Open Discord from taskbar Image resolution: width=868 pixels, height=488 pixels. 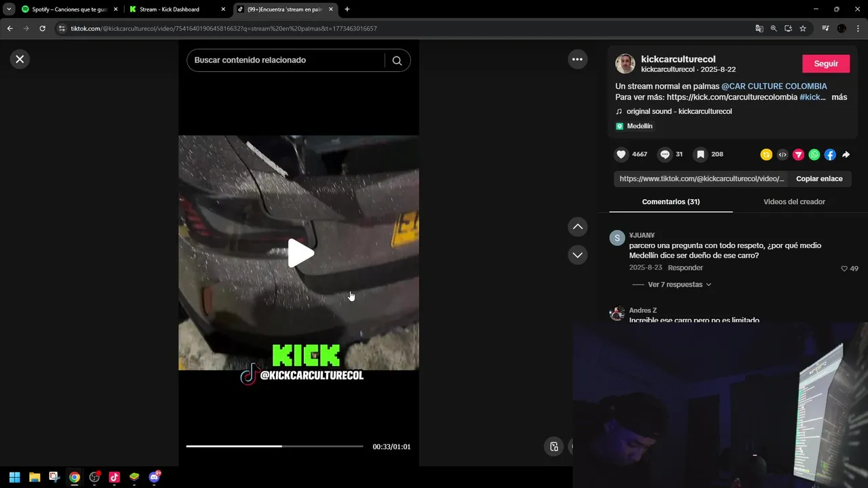pyautogui.click(x=154, y=477)
